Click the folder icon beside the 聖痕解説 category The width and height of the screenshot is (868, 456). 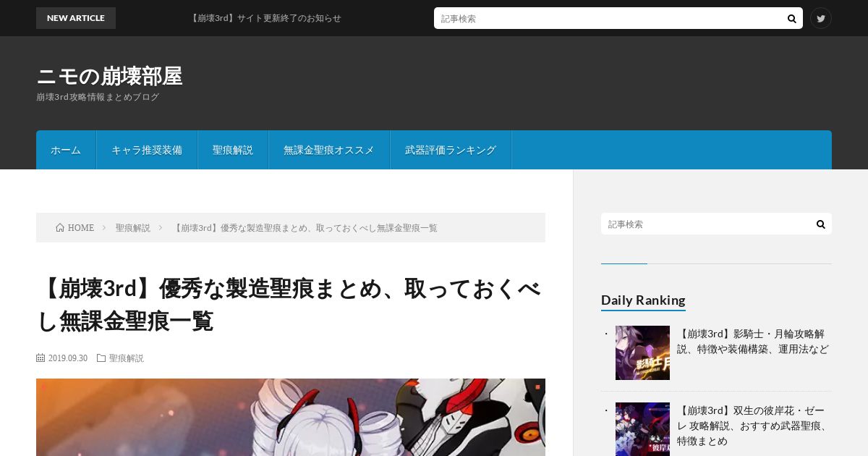pyautogui.click(x=101, y=358)
